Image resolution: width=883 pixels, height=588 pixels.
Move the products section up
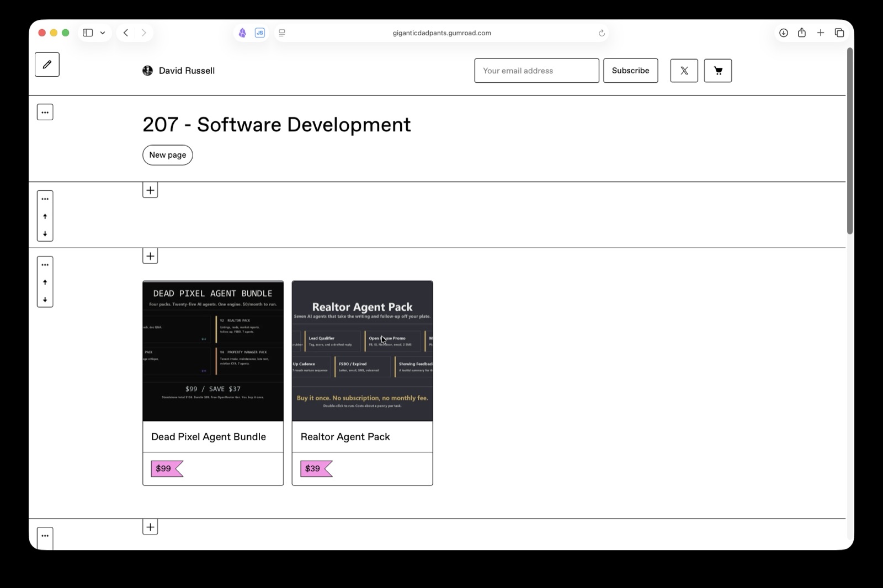45,282
